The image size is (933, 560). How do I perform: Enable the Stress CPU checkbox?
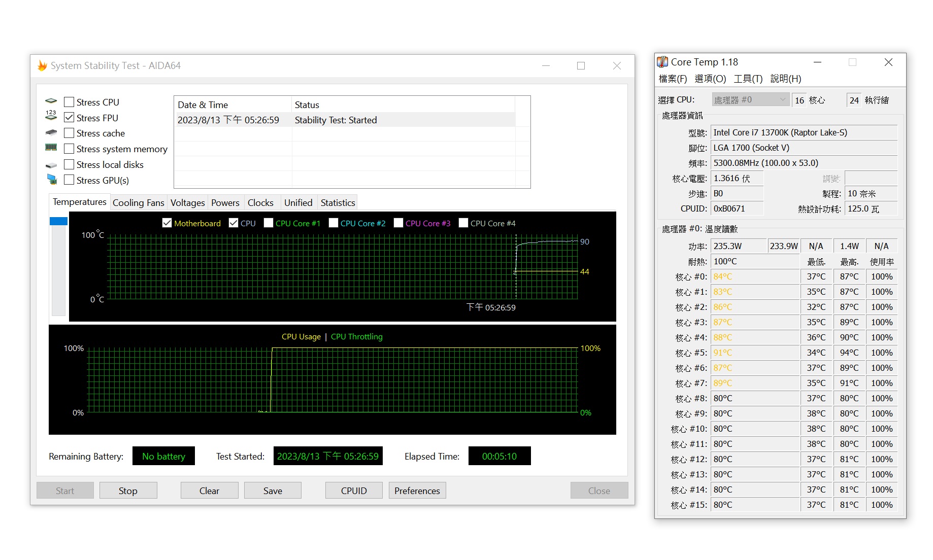point(69,102)
